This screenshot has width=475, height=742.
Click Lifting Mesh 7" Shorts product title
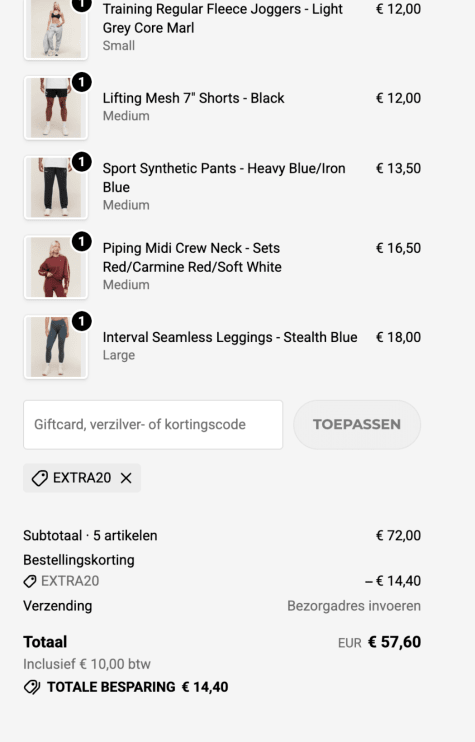click(194, 98)
